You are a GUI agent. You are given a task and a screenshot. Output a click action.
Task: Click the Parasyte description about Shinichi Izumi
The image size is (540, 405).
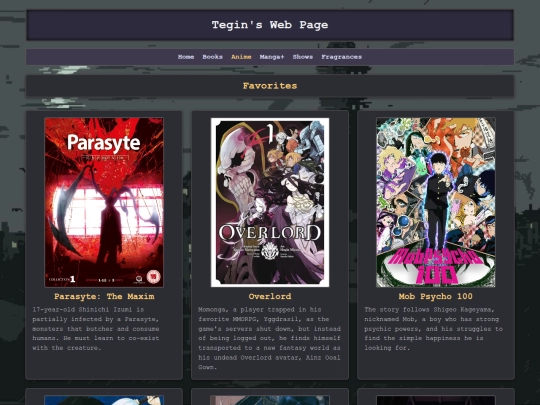tap(96, 329)
